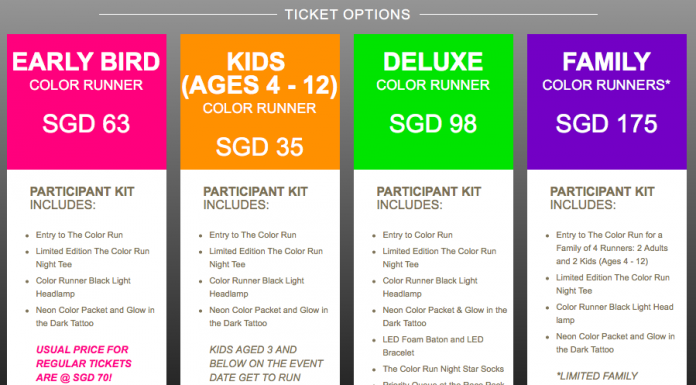The height and width of the screenshot is (385, 696).
Task: Click The Color Run Night Star Socks item
Action: pyautogui.click(x=443, y=369)
